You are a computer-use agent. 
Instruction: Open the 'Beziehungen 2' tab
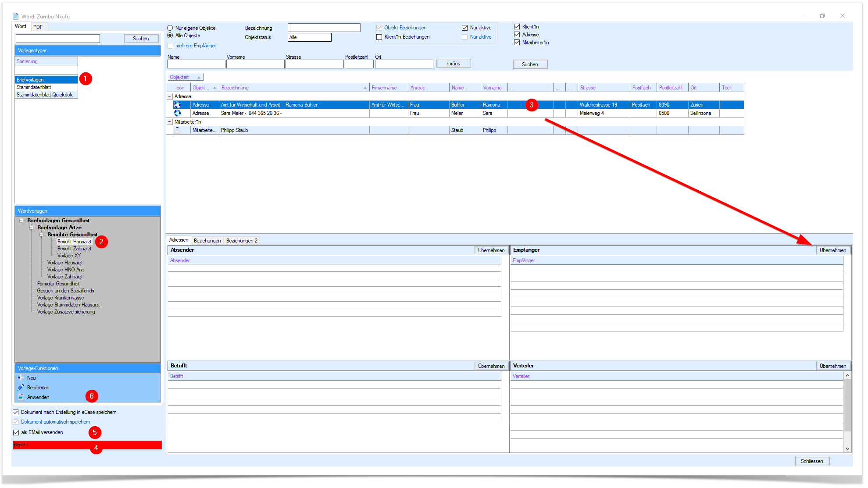coord(242,241)
